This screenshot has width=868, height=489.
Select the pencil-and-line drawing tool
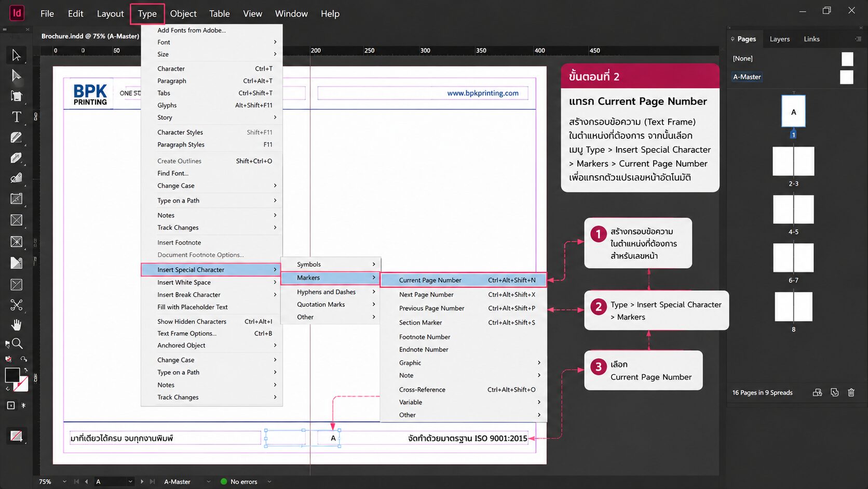tap(16, 137)
